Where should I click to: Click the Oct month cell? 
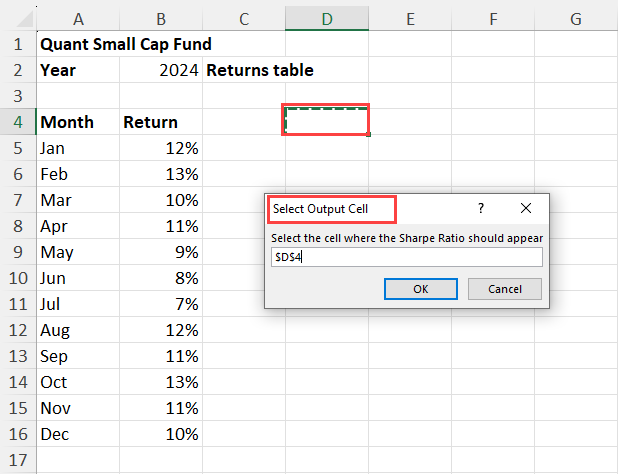click(78, 382)
